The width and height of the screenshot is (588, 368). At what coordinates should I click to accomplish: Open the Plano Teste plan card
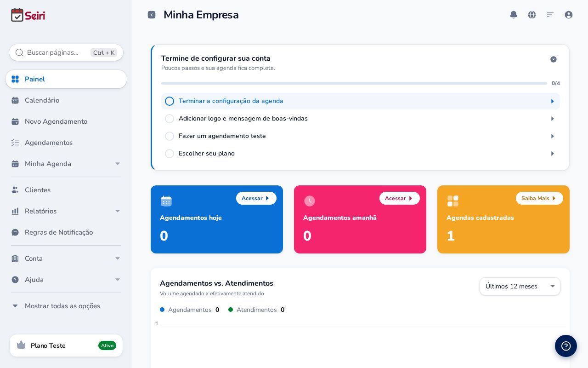click(66, 345)
